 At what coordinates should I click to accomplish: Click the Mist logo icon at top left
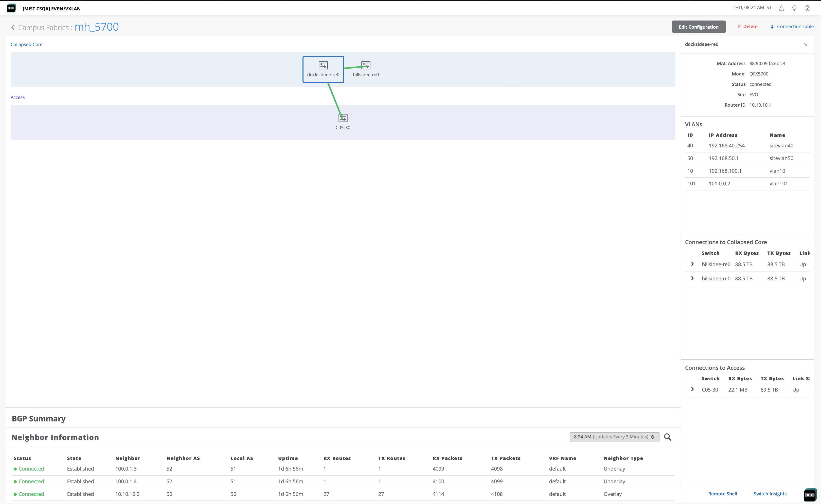(11, 8)
